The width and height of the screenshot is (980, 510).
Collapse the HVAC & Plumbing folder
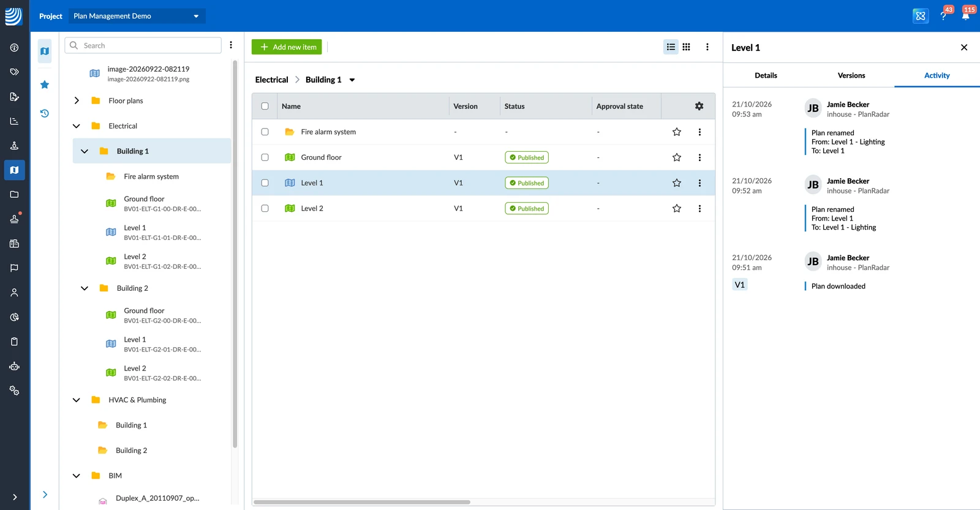(x=77, y=400)
